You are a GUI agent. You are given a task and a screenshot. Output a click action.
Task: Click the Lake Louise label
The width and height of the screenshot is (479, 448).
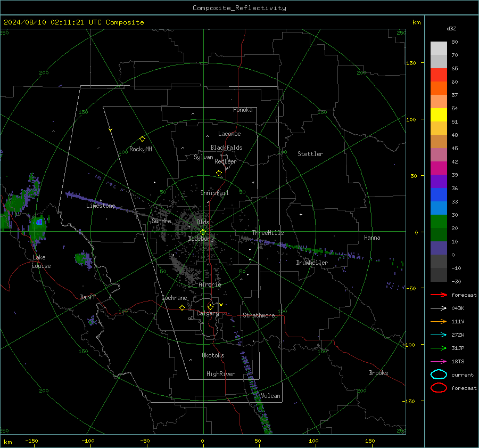point(41,262)
